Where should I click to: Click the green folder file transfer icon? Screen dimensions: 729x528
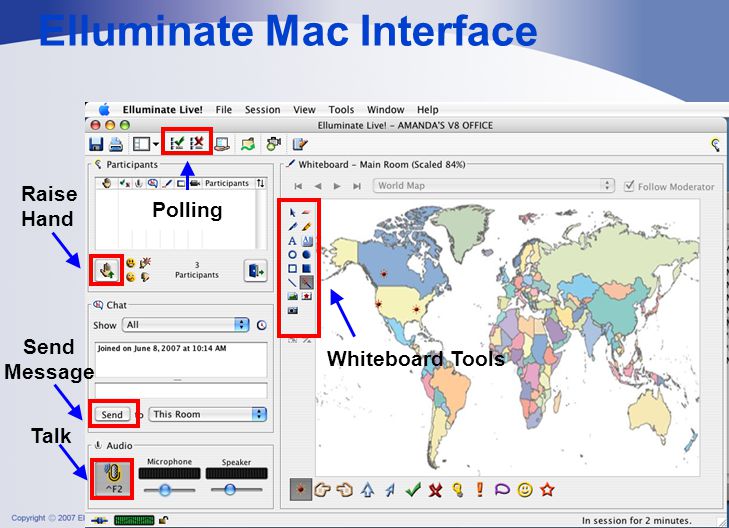[x=248, y=144]
